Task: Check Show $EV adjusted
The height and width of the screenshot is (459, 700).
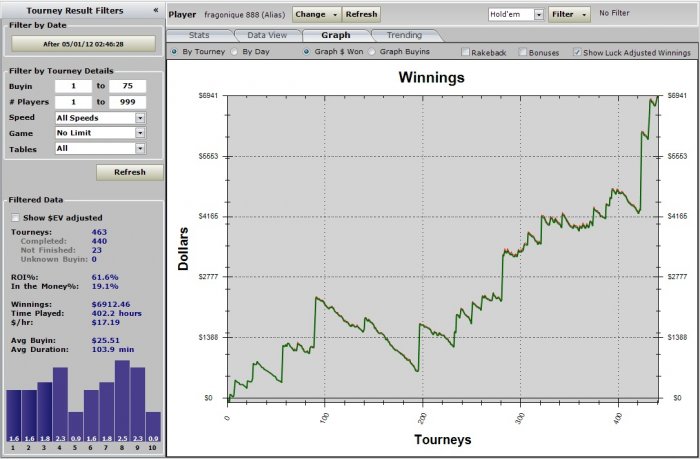Action: (16, 217)
